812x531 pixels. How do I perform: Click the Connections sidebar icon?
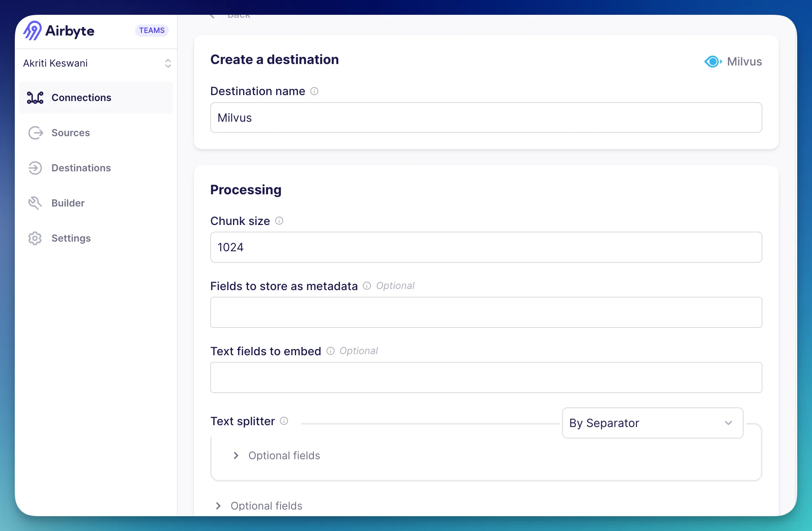pyautogui.click(x=35, y=98)
